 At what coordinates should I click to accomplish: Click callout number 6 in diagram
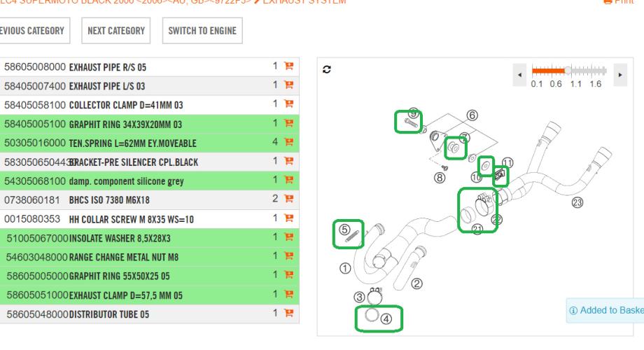pyautogui.click(x=472, y=115)
